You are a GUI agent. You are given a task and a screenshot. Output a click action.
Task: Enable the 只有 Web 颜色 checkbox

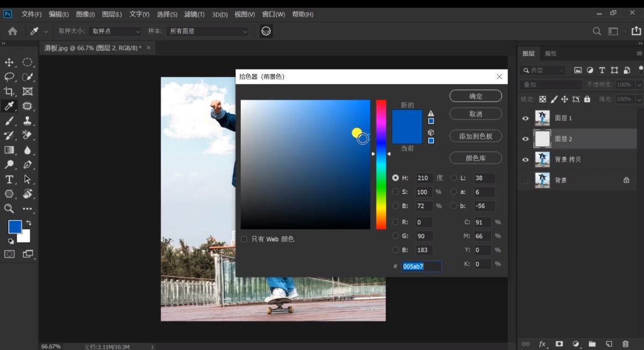coord(244,239)
